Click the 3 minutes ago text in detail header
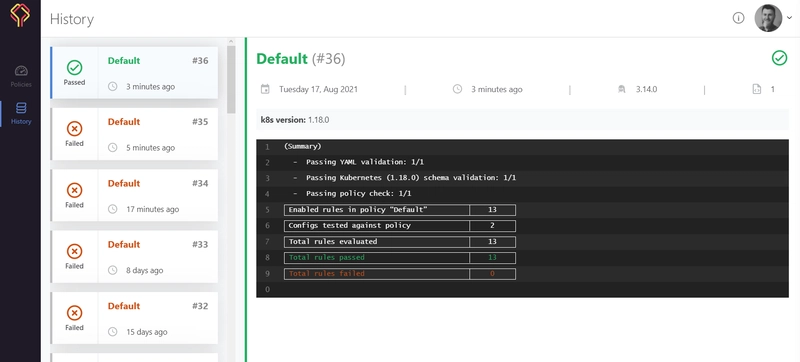Screen dimensions: 800x362 pos(496,89)
